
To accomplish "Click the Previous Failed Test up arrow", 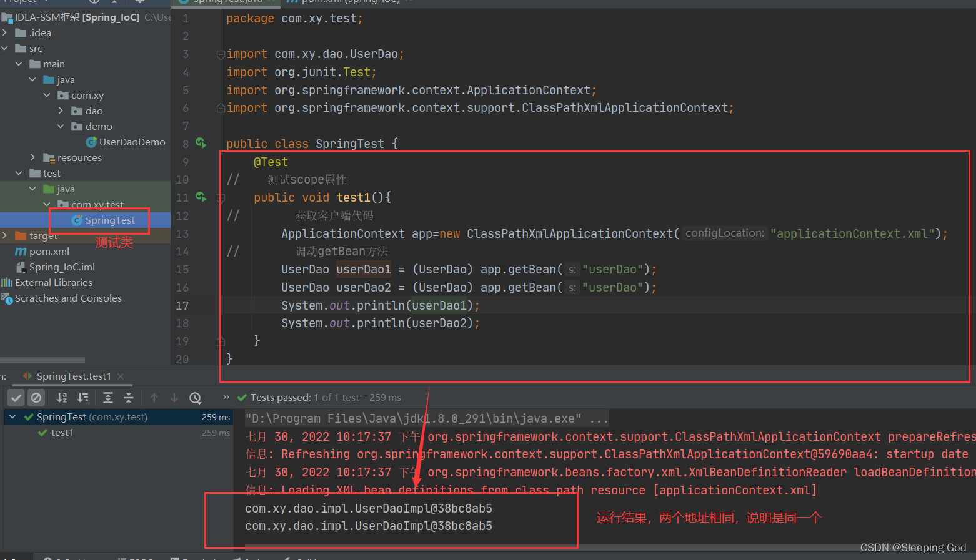I will (x=154, y=398).
